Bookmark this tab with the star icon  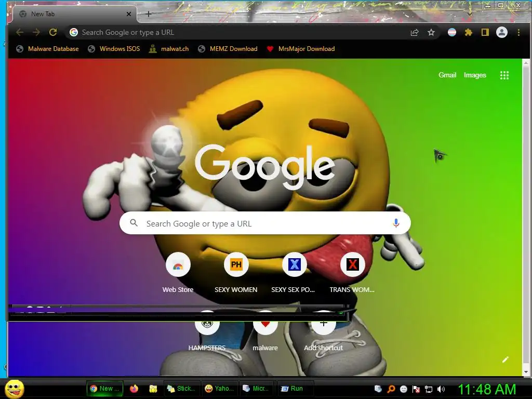pyautogui.click(x=431, y=33)
